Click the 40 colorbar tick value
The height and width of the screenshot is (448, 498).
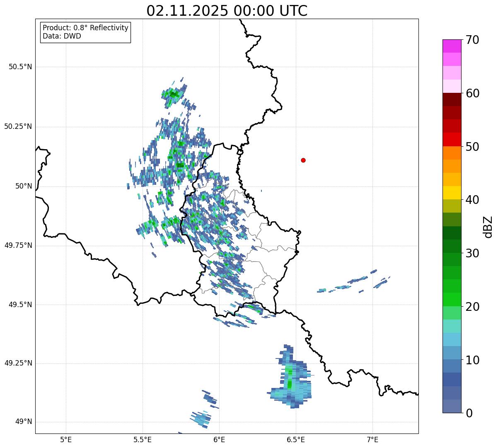[472, 200]
